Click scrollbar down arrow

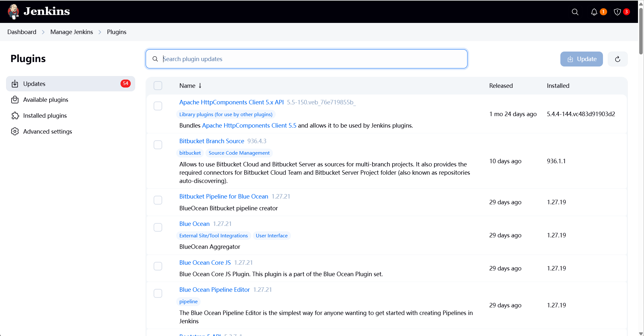click(x=641, y=333)
